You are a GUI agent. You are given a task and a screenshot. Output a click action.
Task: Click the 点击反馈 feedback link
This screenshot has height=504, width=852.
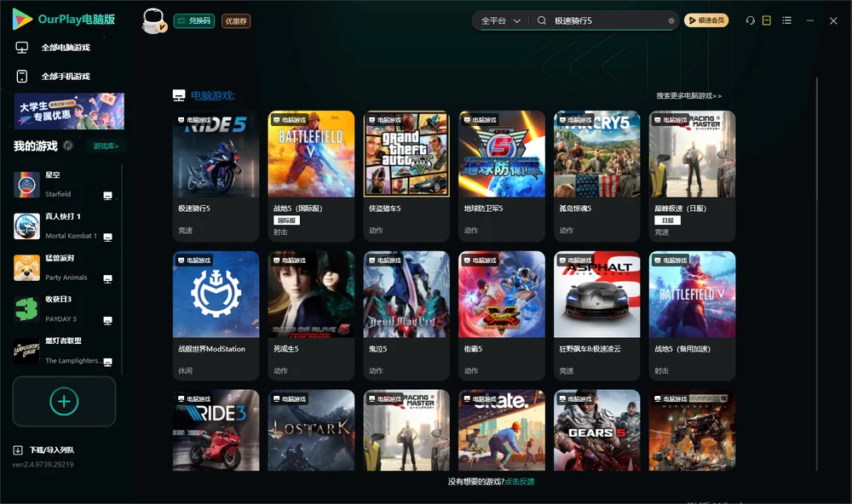point(520,481)
